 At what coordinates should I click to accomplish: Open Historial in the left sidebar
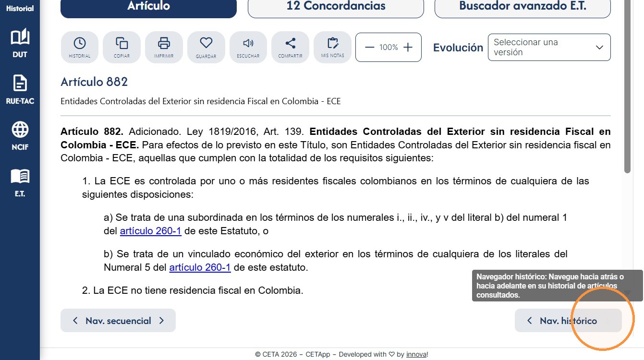point(20,8)
